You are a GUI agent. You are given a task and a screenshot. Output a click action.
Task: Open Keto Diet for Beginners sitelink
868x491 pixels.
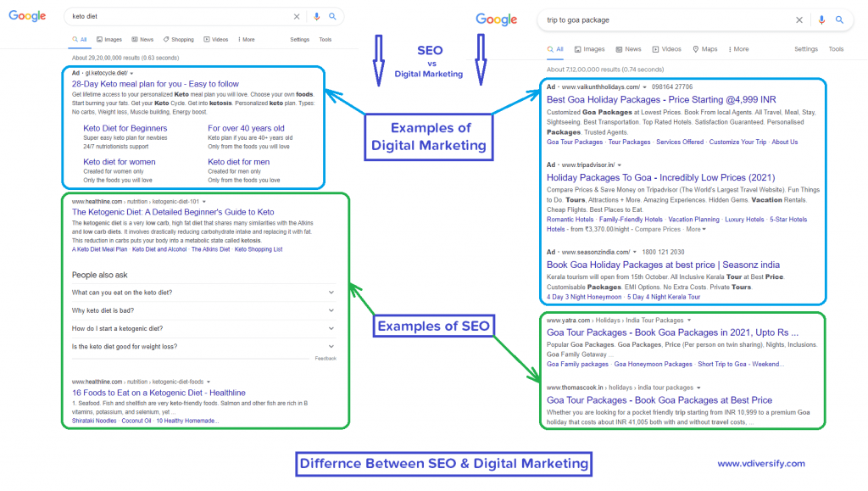point(125,128)
